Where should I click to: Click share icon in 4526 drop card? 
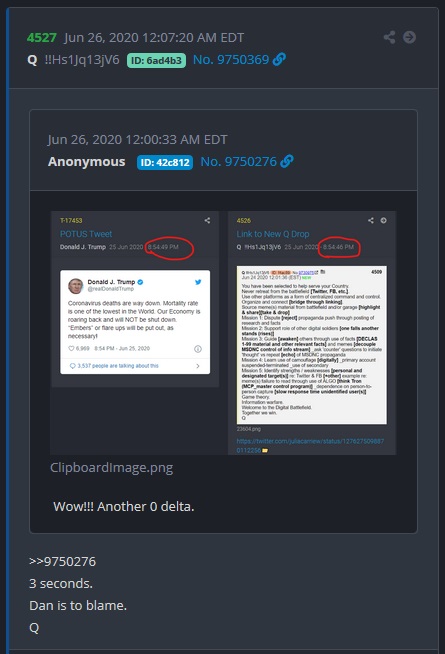point(371,220)
